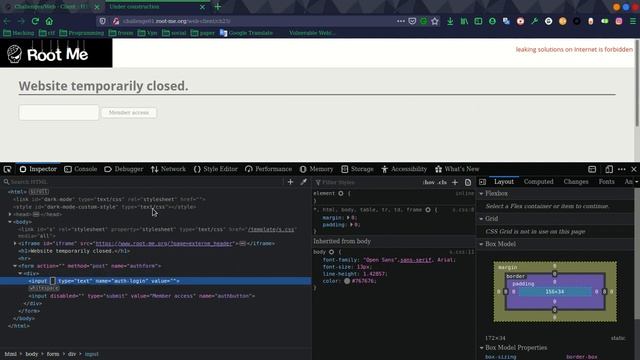The height and width of the screenshot is (360, 640).
Task: Toggle the .cls class panel
Action: 442,182
